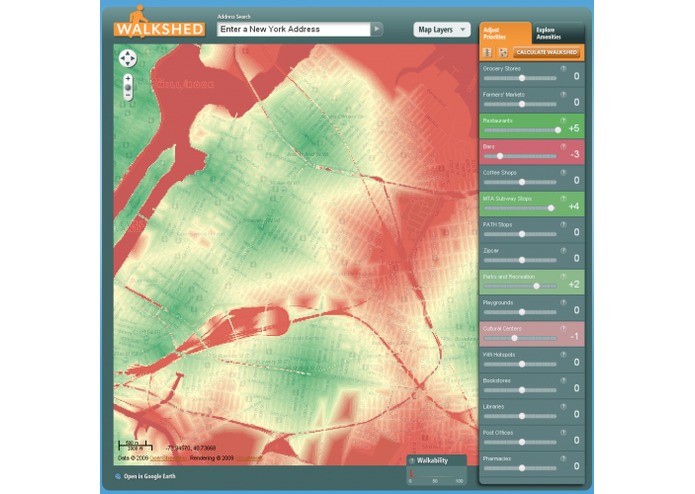Screen dimensions: 695x494
Task: Open help icon for Libraries
Action: (563, 406)
